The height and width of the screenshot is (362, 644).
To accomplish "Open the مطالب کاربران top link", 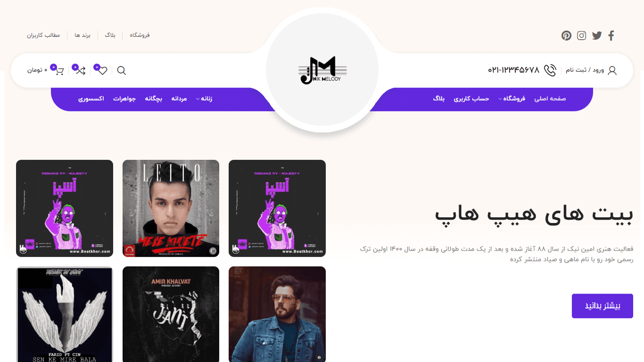I will tap(43, 35).
